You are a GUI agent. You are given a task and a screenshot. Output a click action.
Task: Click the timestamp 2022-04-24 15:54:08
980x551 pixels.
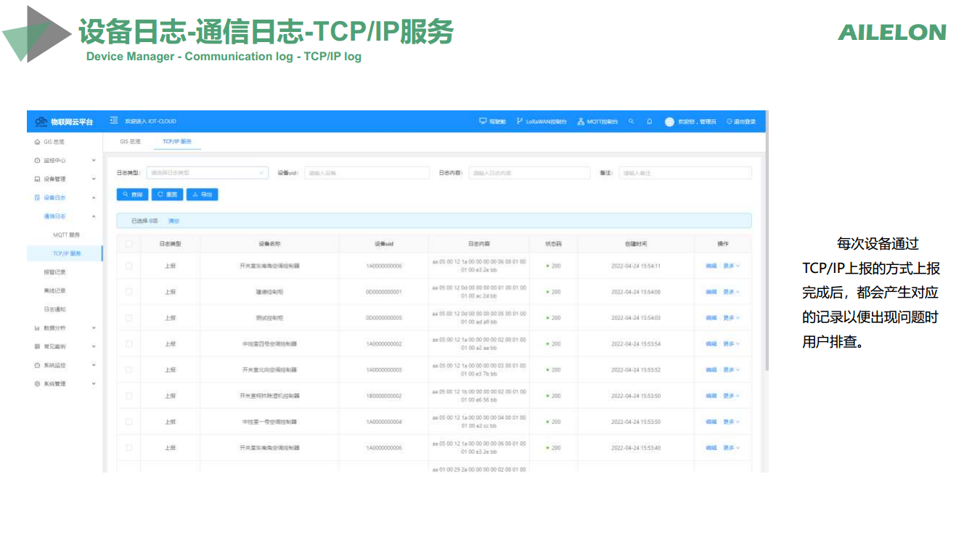636,292
